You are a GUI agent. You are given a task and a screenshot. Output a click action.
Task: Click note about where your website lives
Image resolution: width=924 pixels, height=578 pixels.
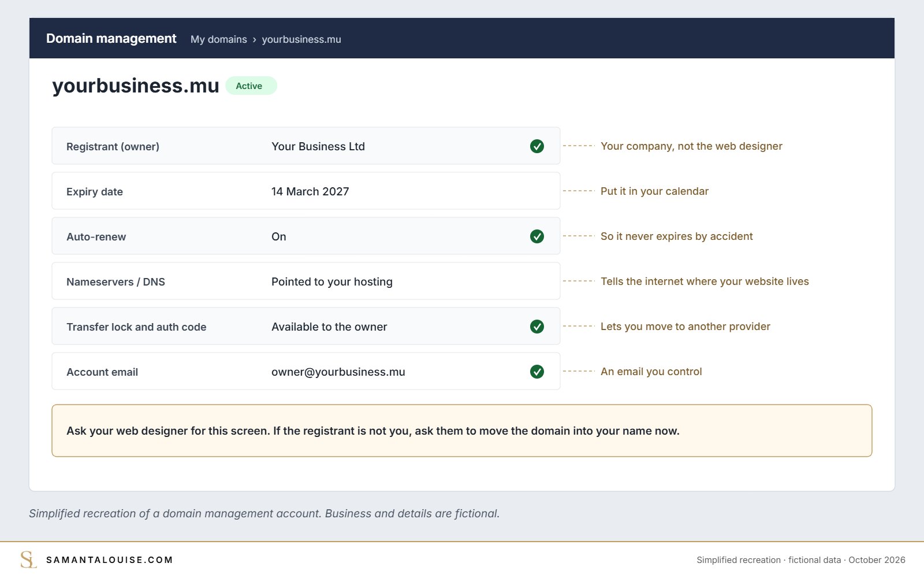(x=705, y=281)
